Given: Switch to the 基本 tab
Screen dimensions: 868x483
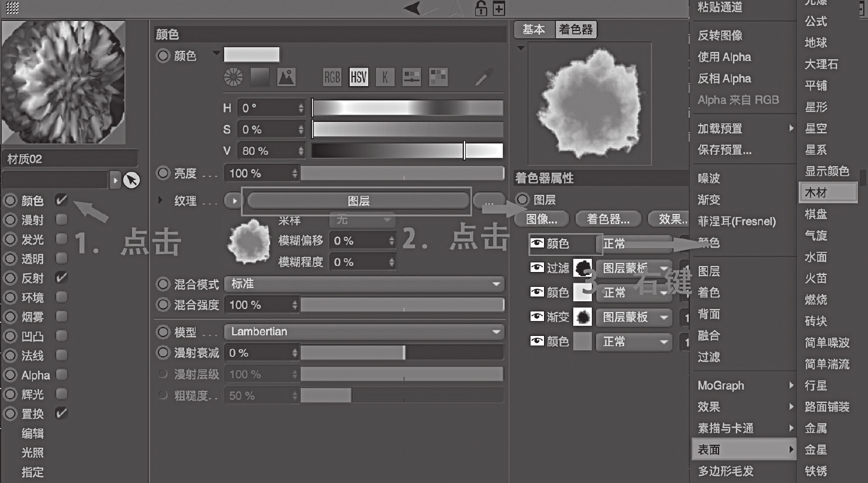Looking at the screenshot, I should pyautogui.click(x=533, y=29).
